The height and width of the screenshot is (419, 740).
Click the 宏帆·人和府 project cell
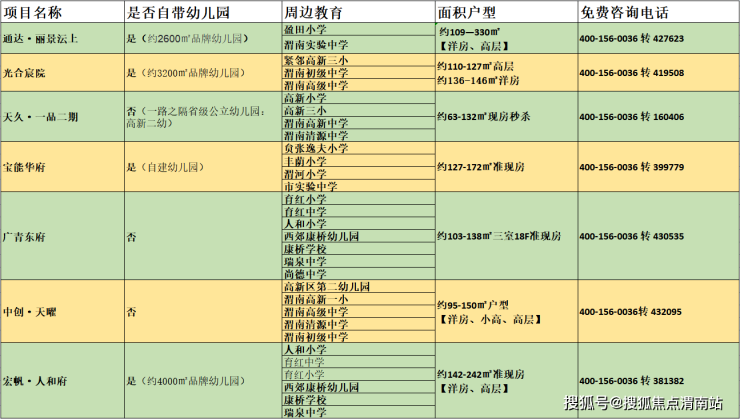tap(63, 380)
